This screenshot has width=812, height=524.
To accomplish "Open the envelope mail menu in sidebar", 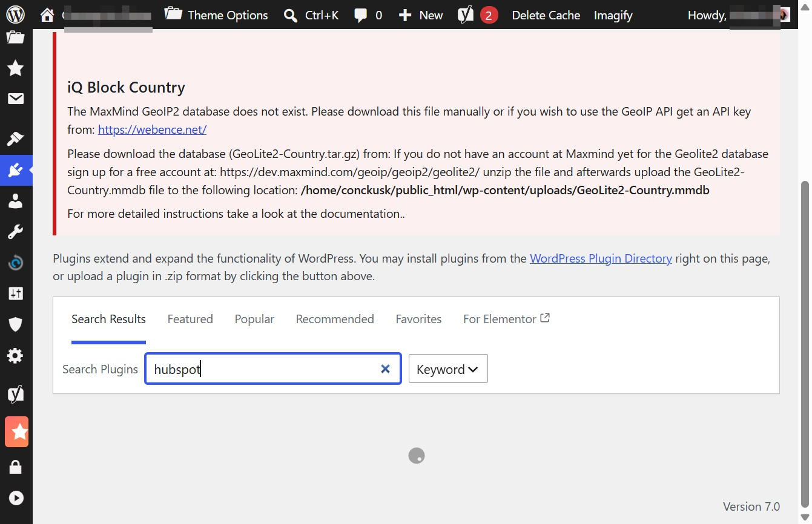I will 16,99.
